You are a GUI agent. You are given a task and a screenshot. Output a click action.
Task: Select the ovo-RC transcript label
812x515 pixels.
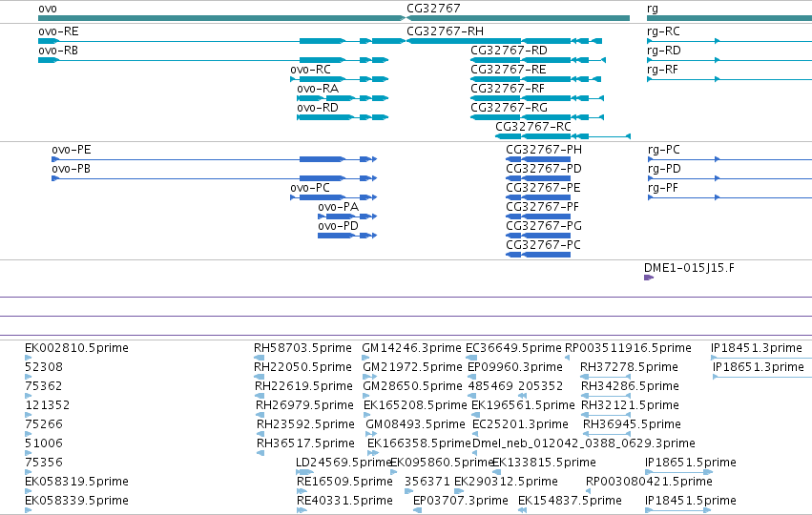310,70
